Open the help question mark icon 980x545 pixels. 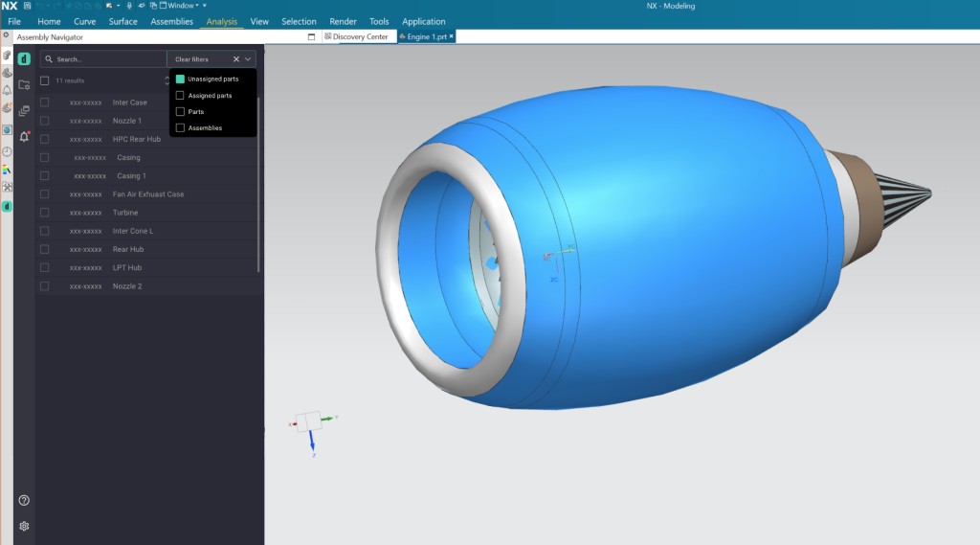(24, 501)
